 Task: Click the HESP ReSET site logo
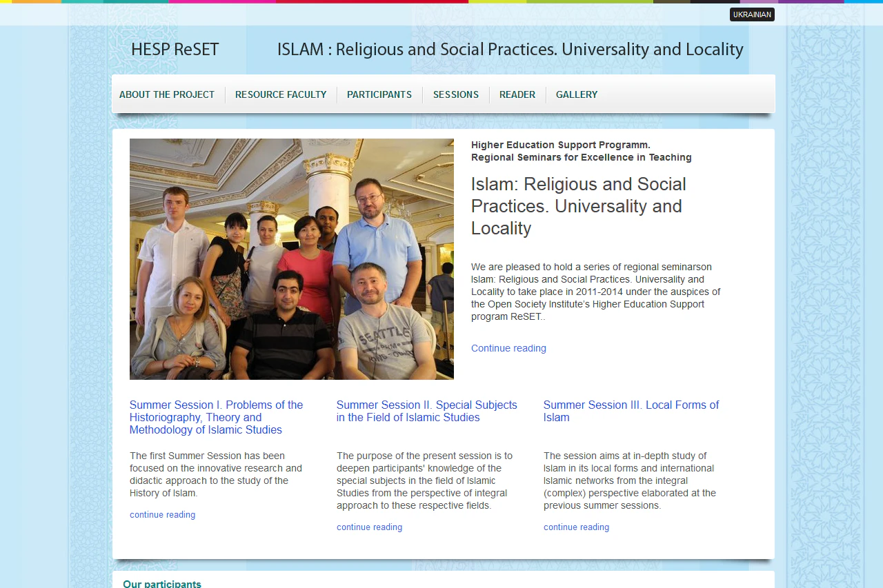[x=175, y=50]
